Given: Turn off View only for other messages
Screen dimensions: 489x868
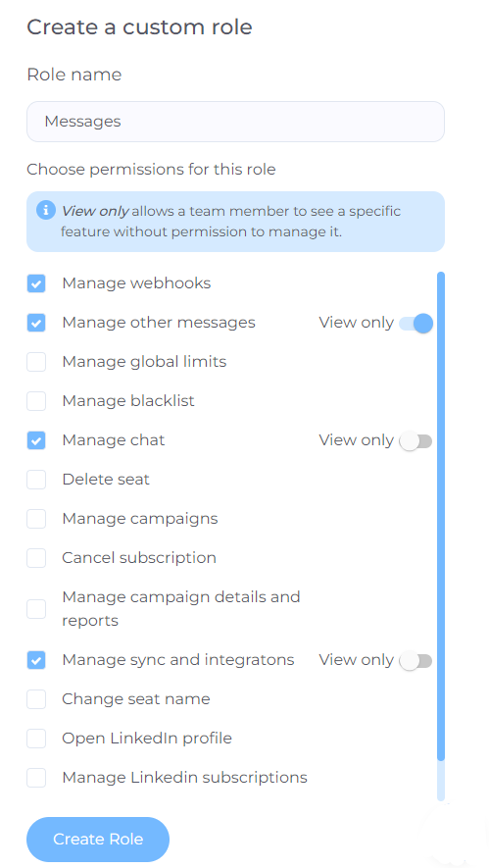Looking at the screenshot, I should click(x=416, y=324).
